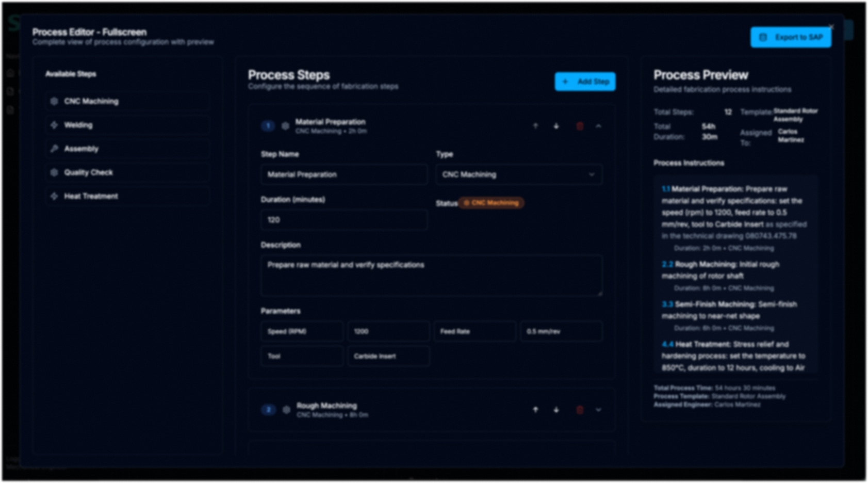This screenshot has height=483, width=868.
Task: Click the Feed Rate parameter name field
Action: [474, 331]
